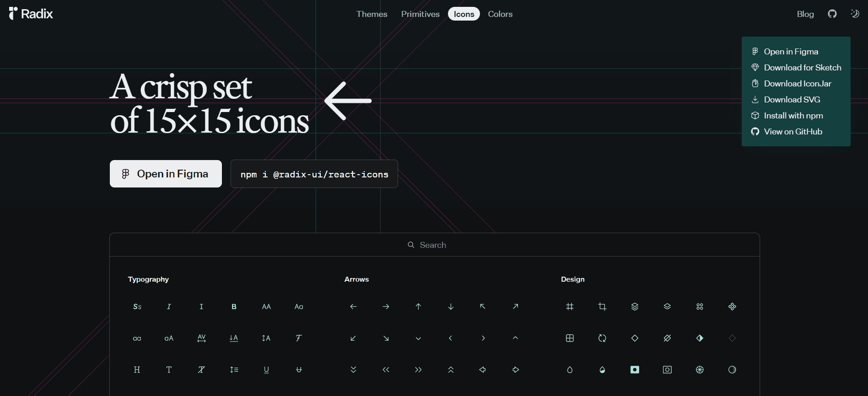
Task: Toggle the dark/light theme switch
Action: pos(855,14)
